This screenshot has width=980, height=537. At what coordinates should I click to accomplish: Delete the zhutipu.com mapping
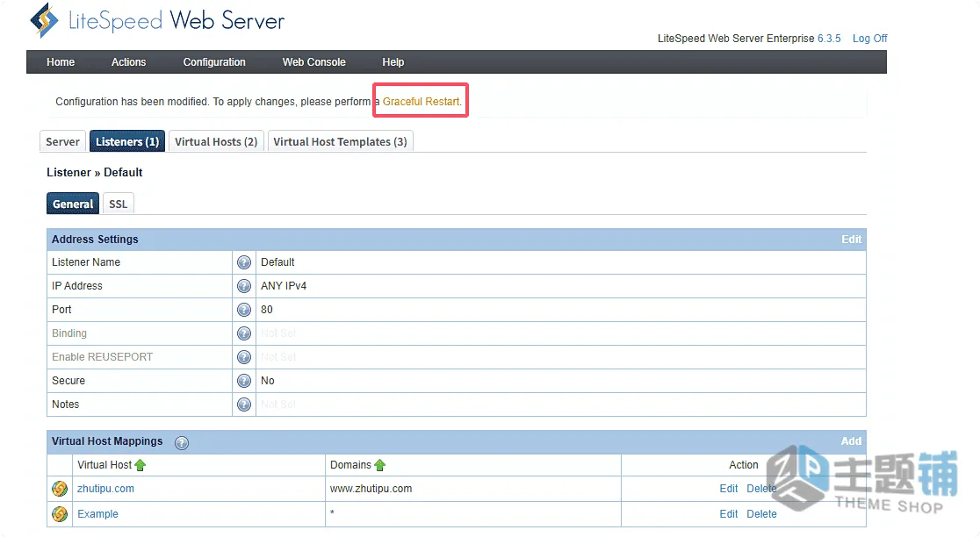(x=761, y=489)
